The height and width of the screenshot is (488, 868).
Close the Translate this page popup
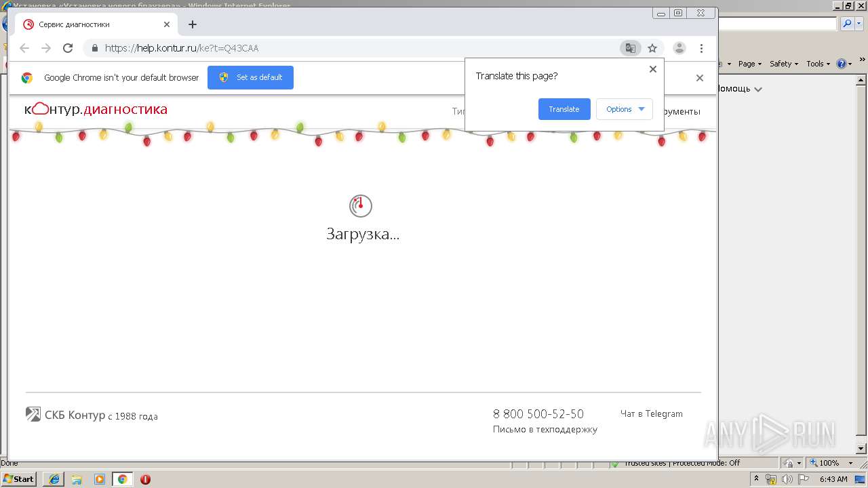(x=653, y=69)
